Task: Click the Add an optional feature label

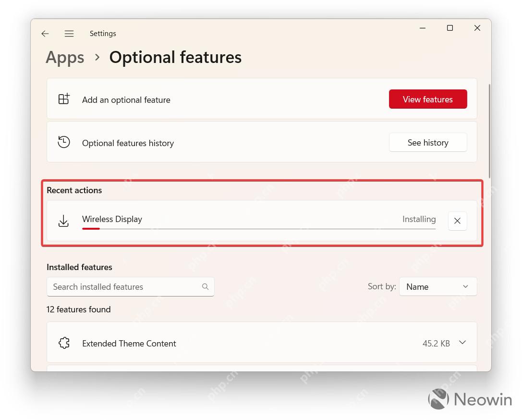Action: (126, 100)
